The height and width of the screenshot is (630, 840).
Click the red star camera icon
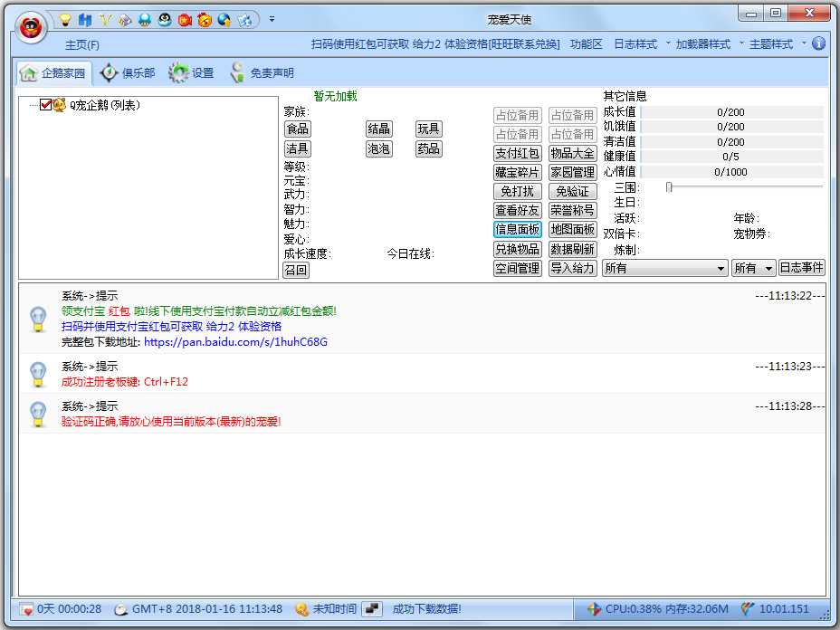pos(185,20)
